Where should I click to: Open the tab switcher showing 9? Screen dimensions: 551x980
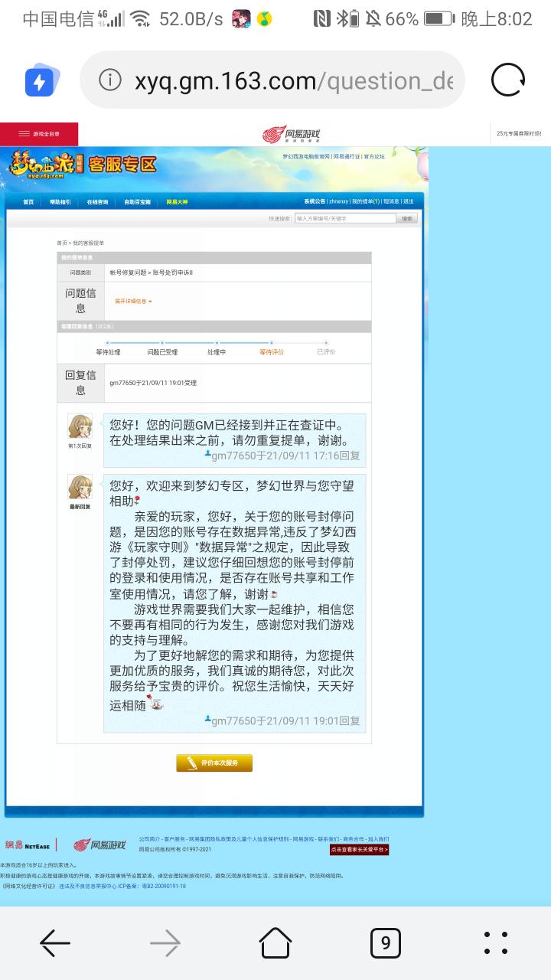pos(386,943)
